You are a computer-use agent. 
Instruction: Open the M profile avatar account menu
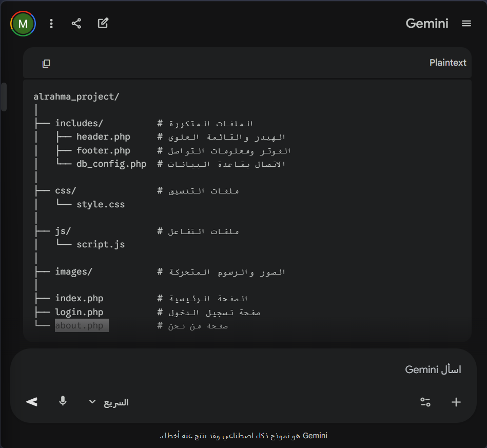[x=23, y=24]
